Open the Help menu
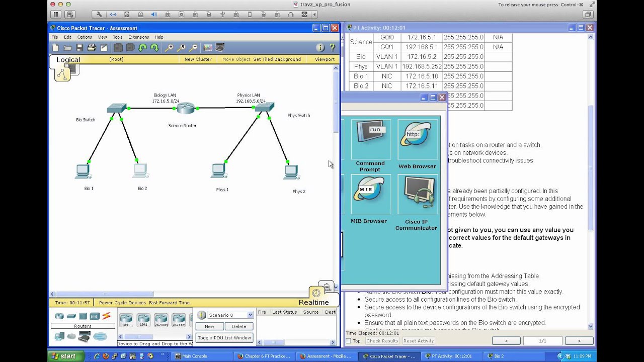This screenshot has height=362, width=644. pos(159,37)
